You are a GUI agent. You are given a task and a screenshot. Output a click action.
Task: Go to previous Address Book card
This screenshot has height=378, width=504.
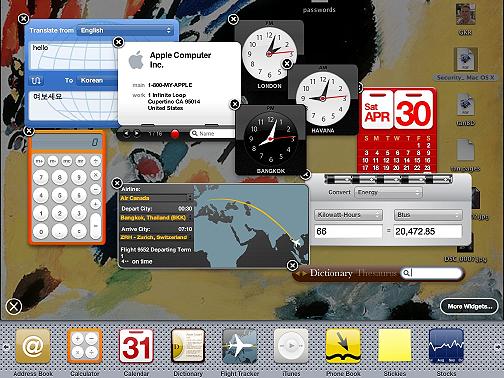[x=126, y=134]
